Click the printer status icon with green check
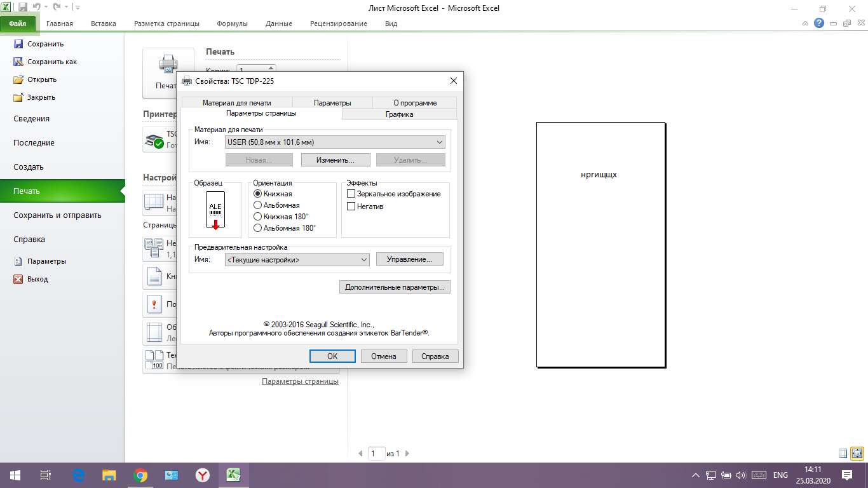The width and height of the screenshot is (868, 488). [x=154, y=140]
